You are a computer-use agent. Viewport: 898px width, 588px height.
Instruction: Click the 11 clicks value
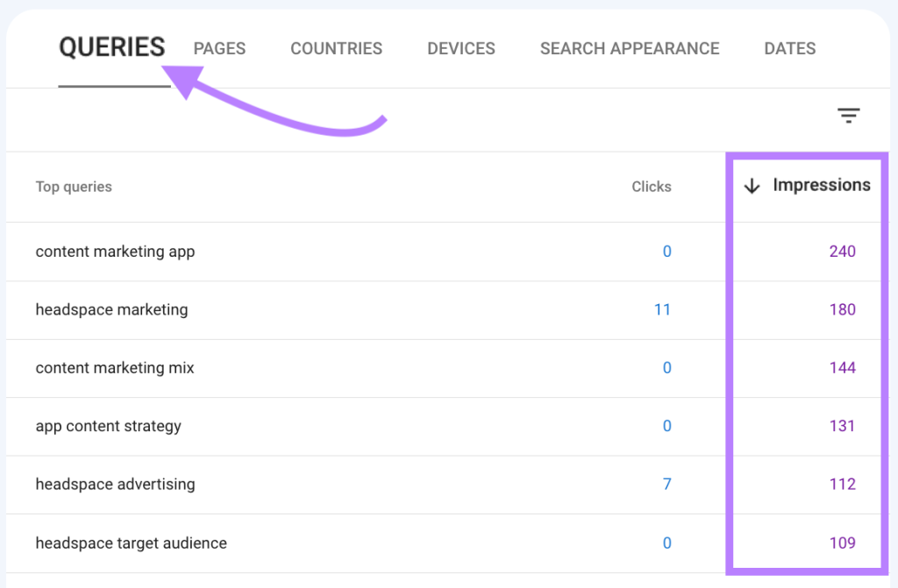pyautogui.click(x=662, y=309)
